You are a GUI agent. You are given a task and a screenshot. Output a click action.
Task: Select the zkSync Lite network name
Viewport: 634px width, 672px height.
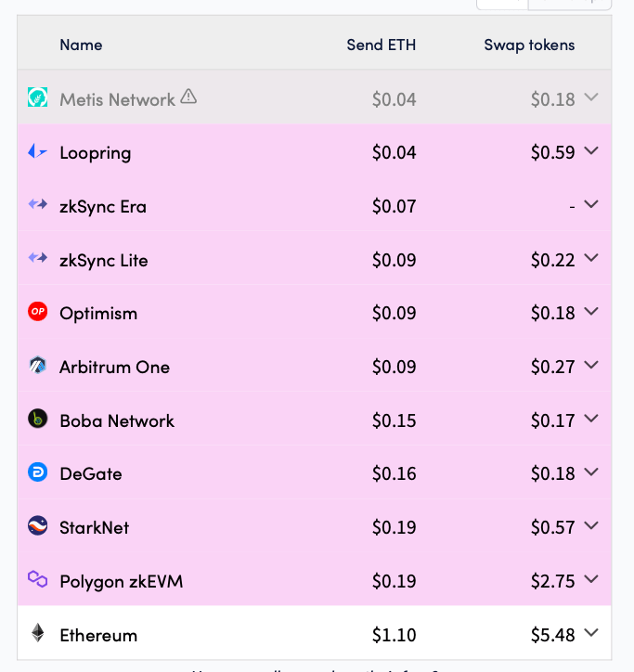point(104,261)
